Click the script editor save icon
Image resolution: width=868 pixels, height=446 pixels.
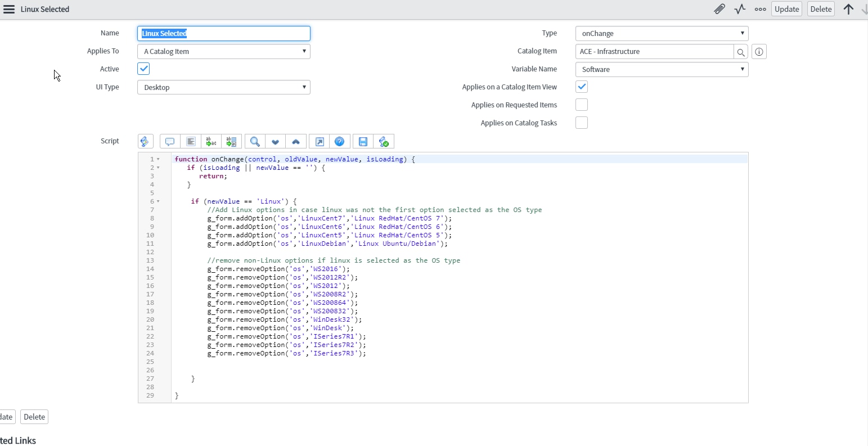coord(363,142)
